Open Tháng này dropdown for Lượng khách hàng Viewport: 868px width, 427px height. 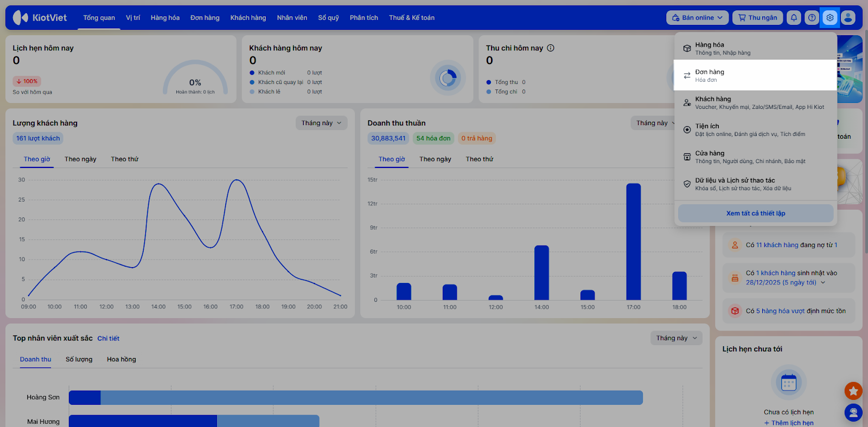[x=322, y=123]
